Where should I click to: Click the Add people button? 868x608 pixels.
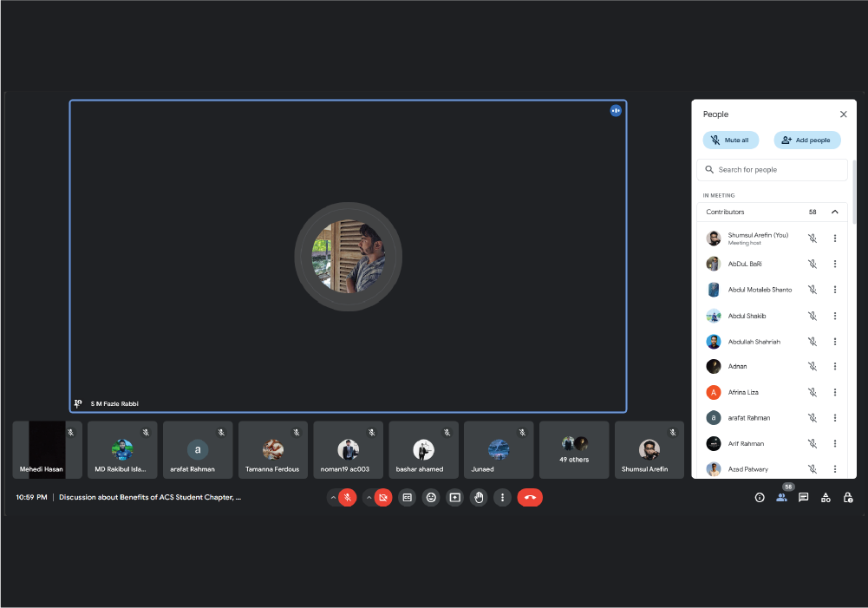tap(807, 140)
